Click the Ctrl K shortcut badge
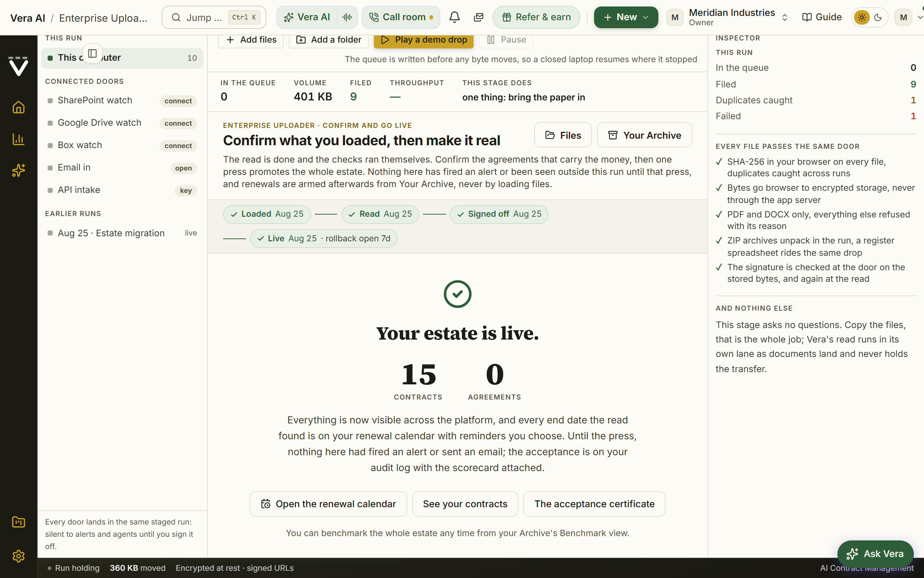 pos(244,17)
